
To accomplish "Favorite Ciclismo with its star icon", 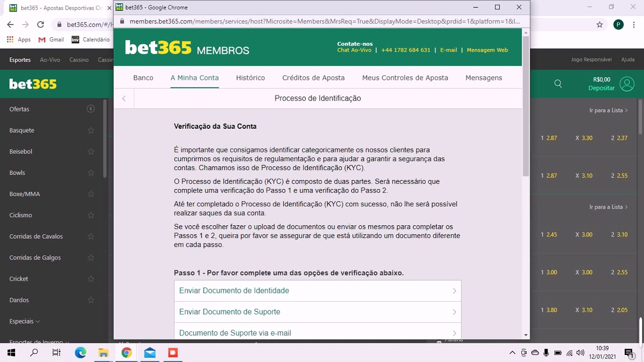I will [x=91, y=215].
